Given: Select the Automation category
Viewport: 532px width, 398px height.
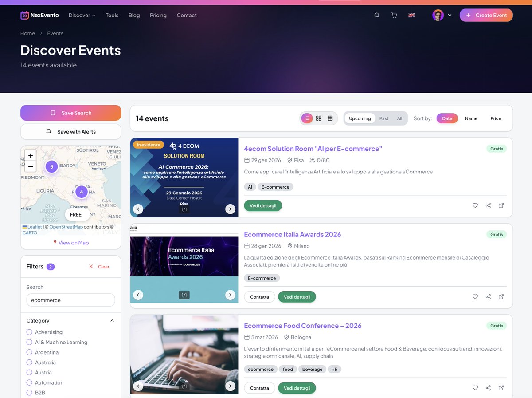Looking at the screenshot, I should pyautogui.click(x=45, y=382).
